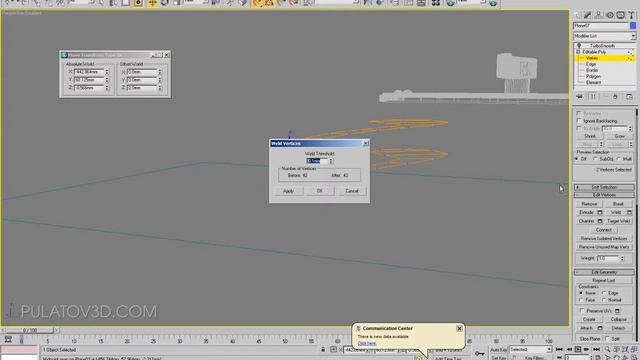
Task: Open the Modifier List dropdown
Action: coord(604,36)
